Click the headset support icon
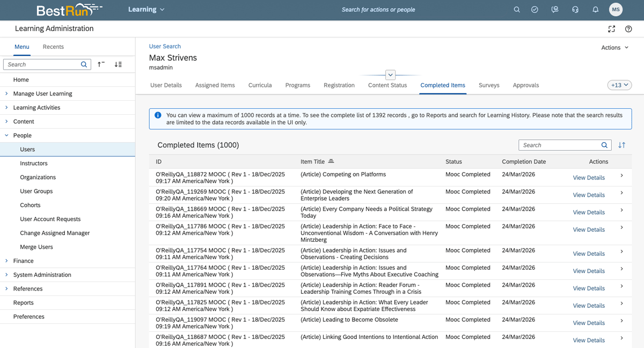 575,10
